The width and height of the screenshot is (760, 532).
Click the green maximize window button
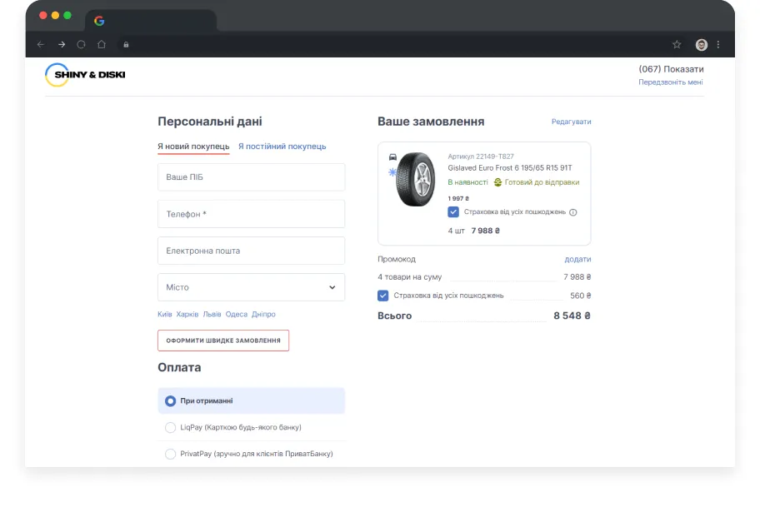[67, 16]
